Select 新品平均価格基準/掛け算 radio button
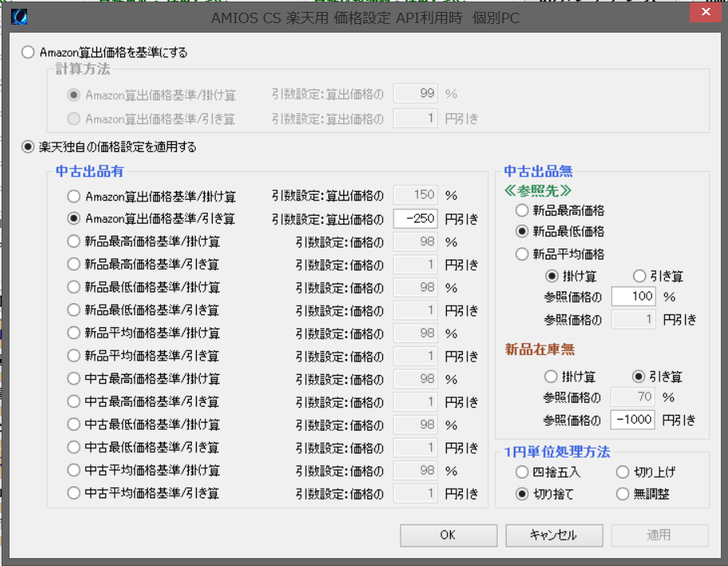 (x=74, y=333)
